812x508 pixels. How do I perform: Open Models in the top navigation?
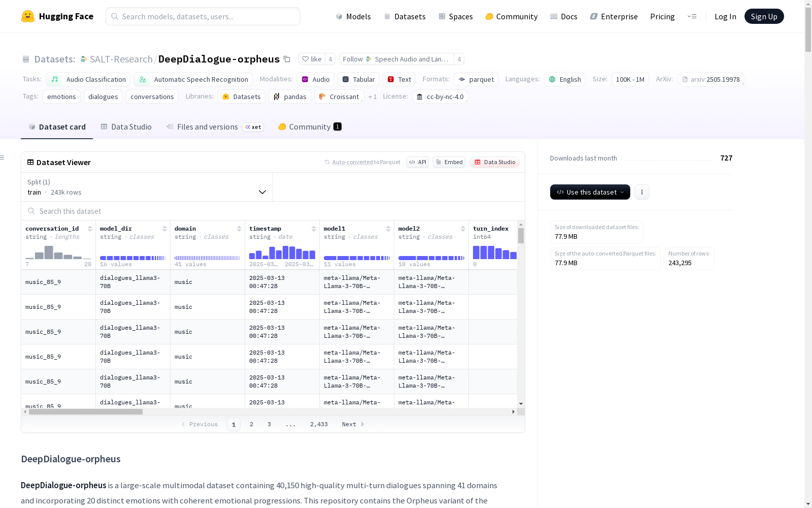coord(353,16)
